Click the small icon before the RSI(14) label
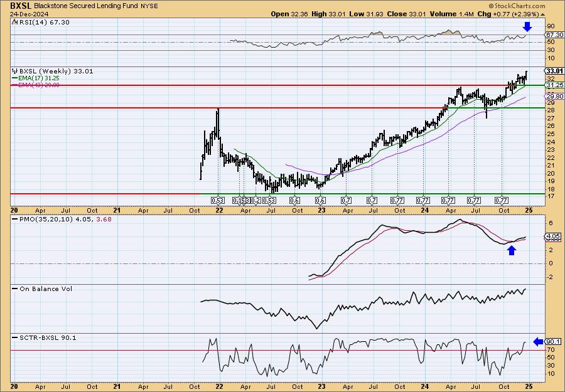 [14, 23]
